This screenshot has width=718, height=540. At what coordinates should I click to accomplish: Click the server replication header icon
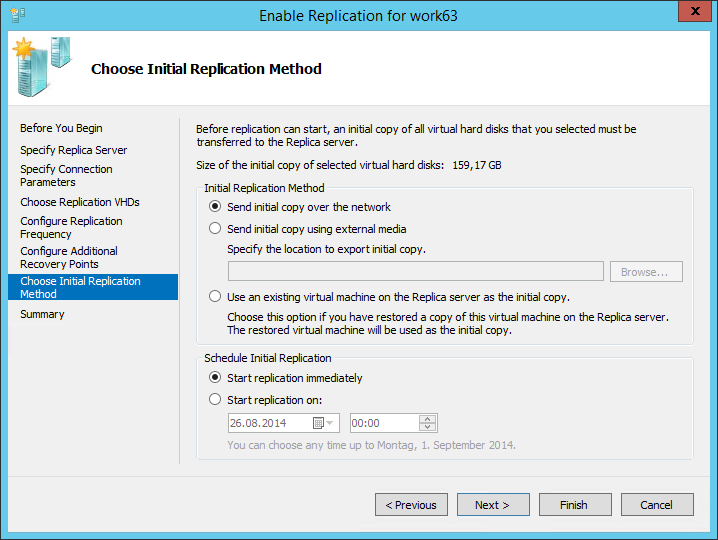pos(42,67)
